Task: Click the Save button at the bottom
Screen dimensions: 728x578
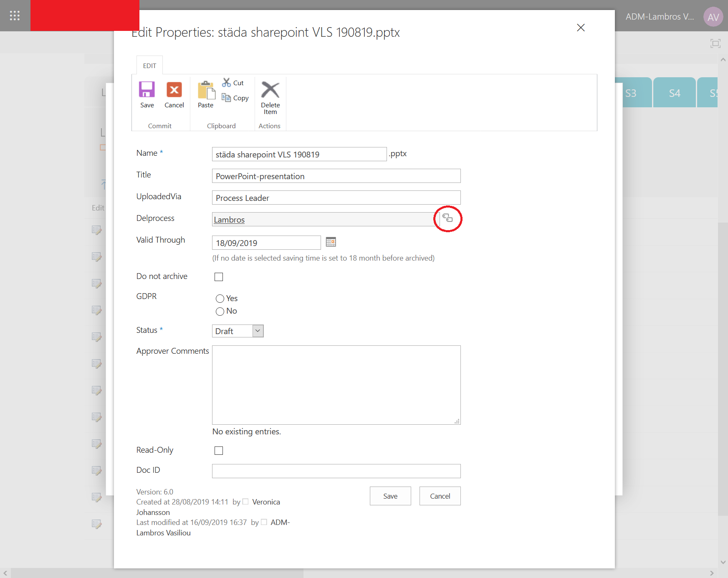Action: coord(390,496)
